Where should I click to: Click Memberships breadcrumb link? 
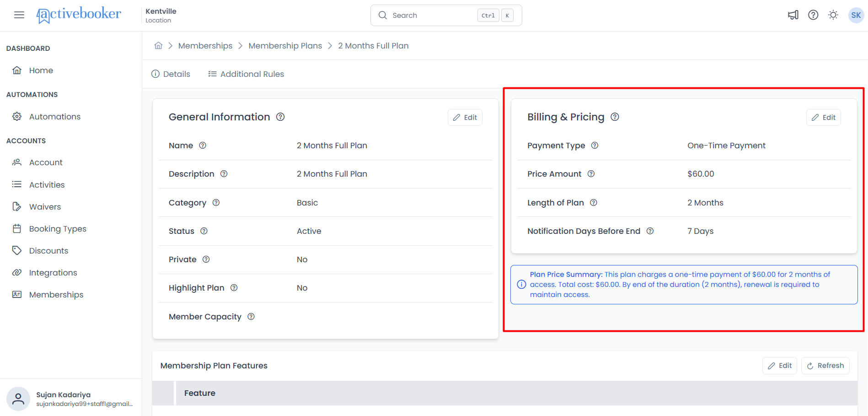(x=205, y=46)
